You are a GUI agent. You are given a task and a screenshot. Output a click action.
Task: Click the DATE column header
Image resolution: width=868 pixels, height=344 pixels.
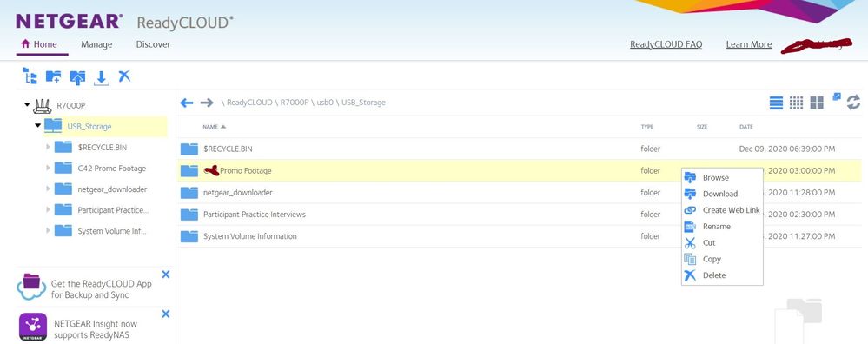click(746, 127)
